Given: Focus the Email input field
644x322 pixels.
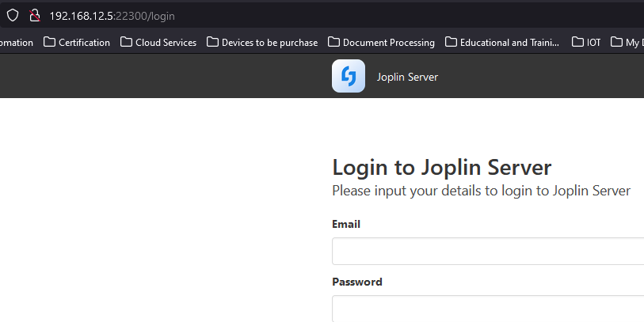Looking at the screenshot, I should pos(488,251).
